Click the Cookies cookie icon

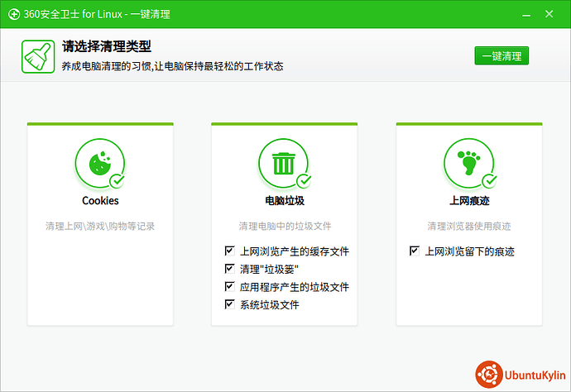tap(100, 163)
